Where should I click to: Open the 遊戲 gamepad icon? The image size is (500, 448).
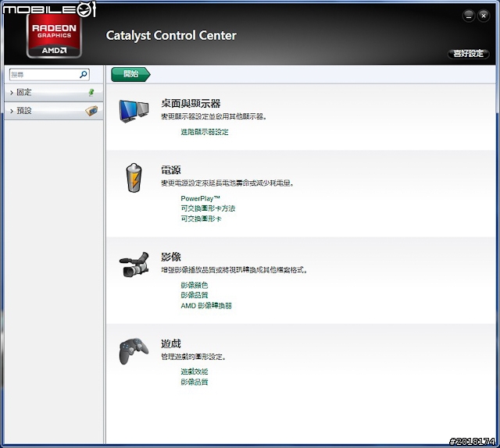134,351
